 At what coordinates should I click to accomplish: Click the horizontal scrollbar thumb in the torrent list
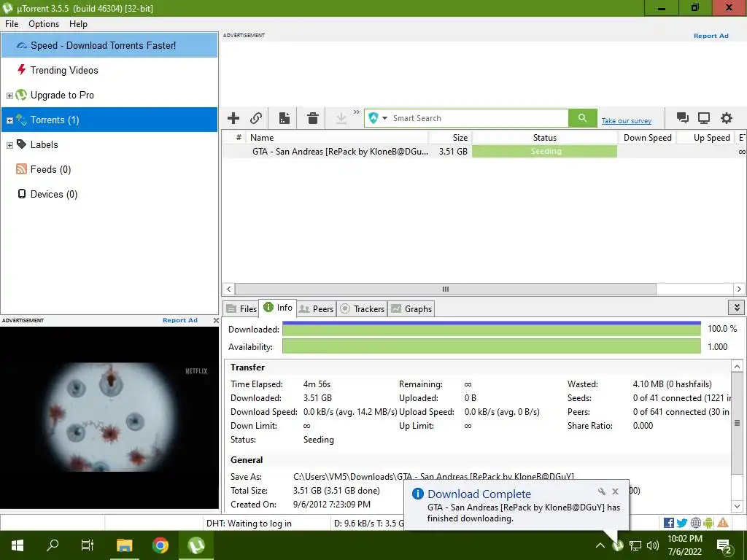pyautogui.click(x=446, y=289)
